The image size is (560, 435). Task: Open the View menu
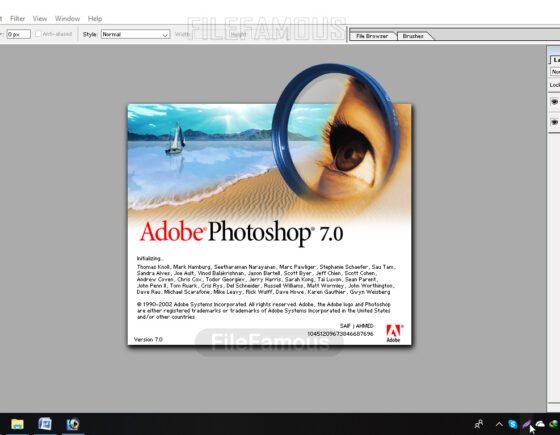40,19
